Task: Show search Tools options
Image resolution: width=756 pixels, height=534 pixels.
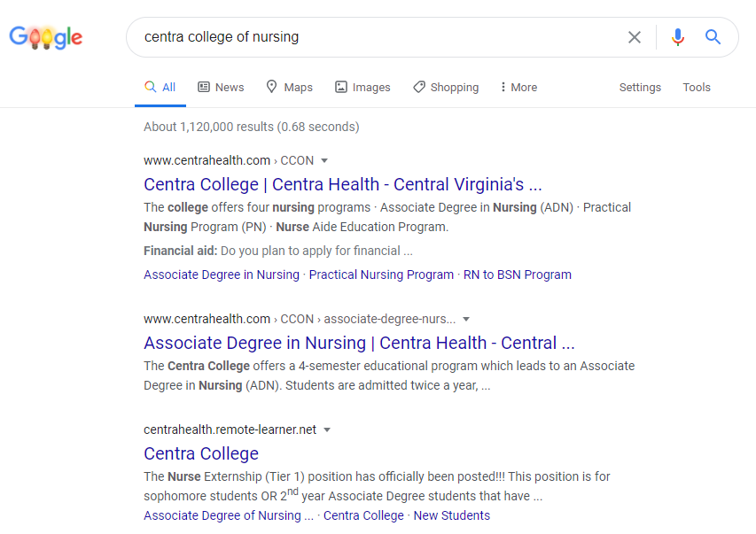Action: tap(697, 87)
